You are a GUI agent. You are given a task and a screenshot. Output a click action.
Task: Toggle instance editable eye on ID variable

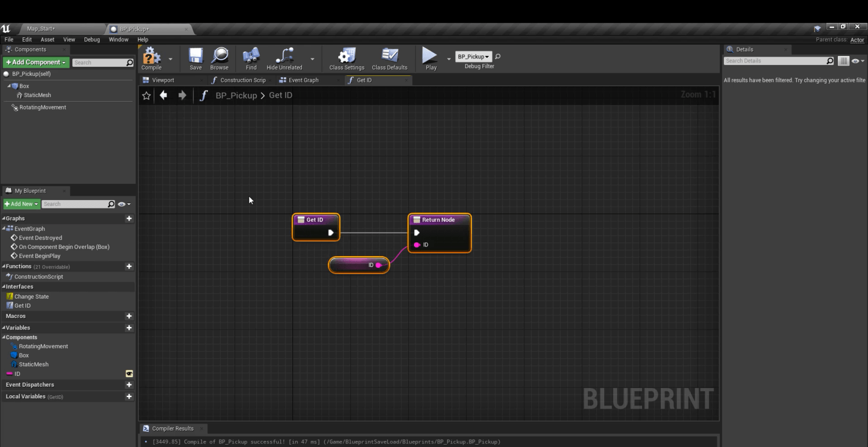pos(128,374)
